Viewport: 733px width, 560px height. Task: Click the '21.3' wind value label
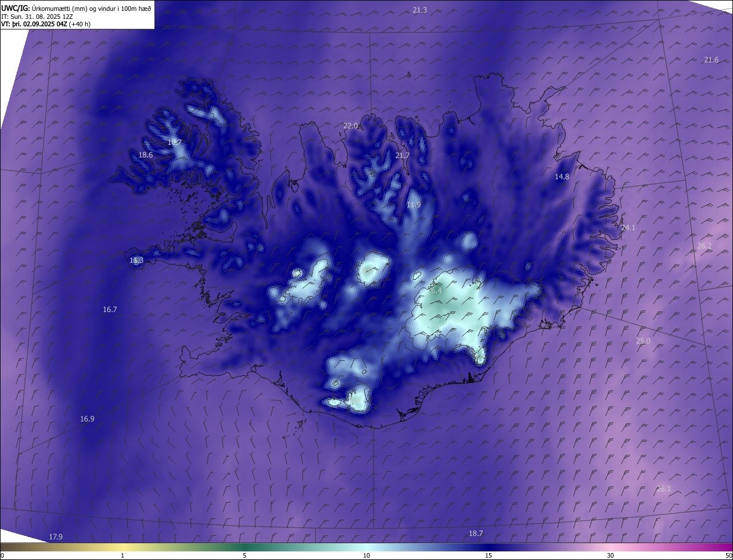(x=420, y=10)
